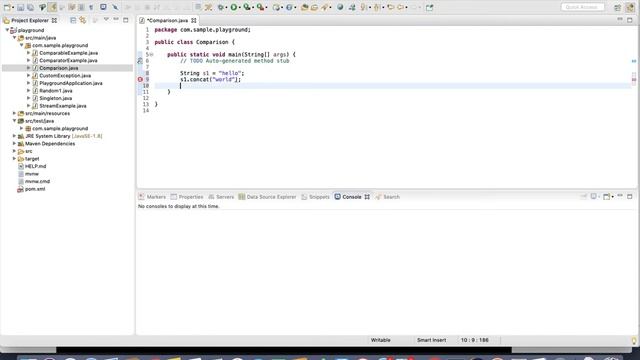Click the task marker on line 6

(140, 61)
